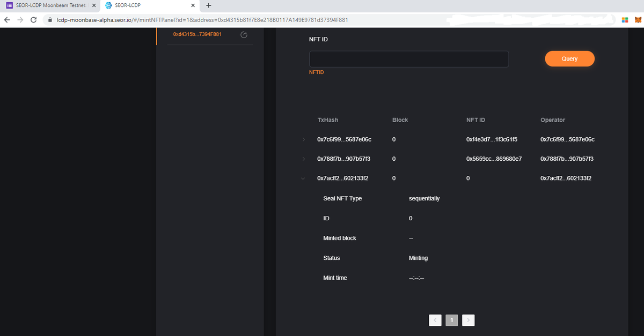Viewport: 644px width, 336px height.
Task: Click the 'sequentially' value
Action: (424, 198)
